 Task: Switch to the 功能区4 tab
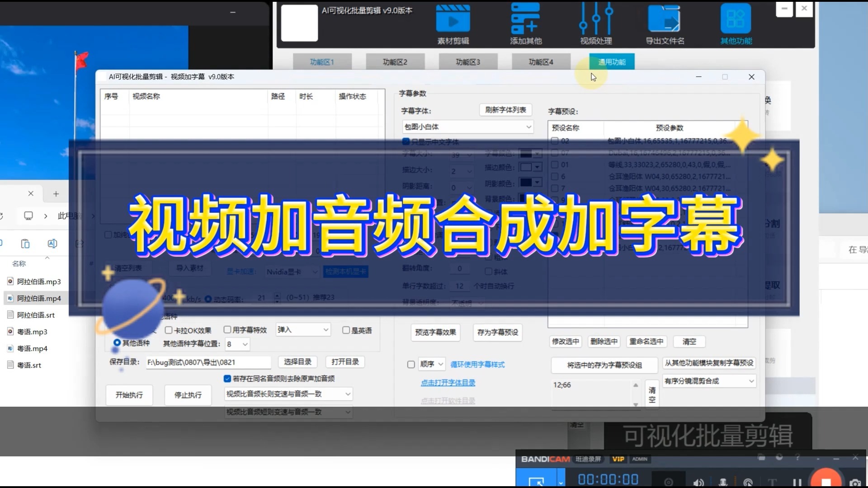pyautogui.click(x=541, y=62)
